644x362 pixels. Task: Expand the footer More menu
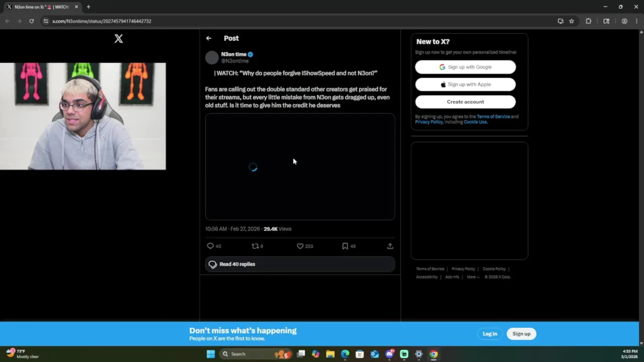point(473,277)
